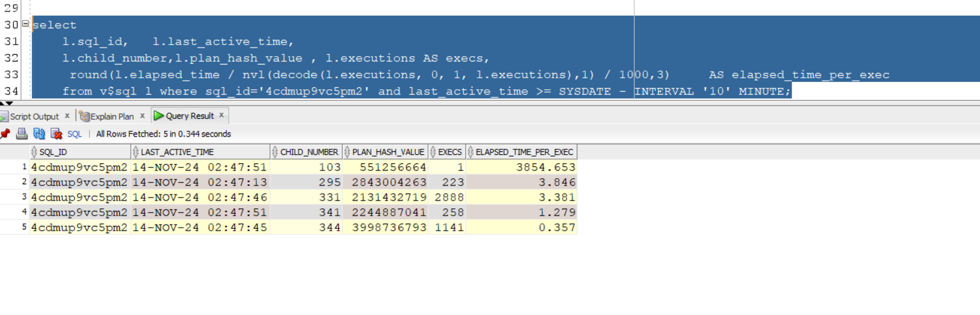Screen dimensions: 980x315
Task: Close the Script Output tab
Action: [67, 116]
